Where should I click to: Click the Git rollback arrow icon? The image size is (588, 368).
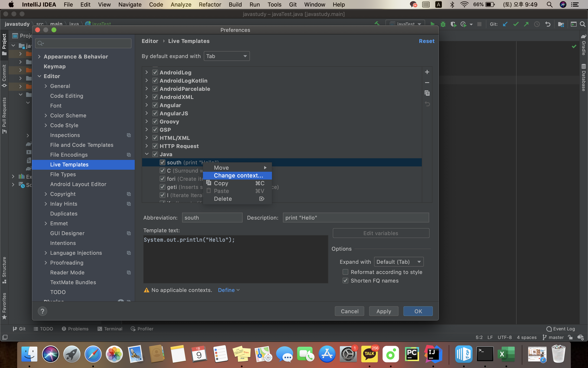click(548, 24)
